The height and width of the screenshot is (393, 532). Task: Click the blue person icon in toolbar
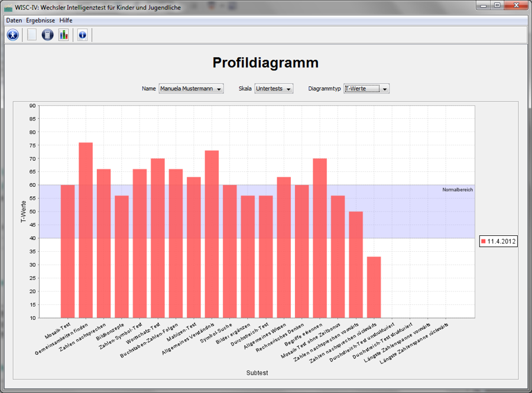pos(13,35)
